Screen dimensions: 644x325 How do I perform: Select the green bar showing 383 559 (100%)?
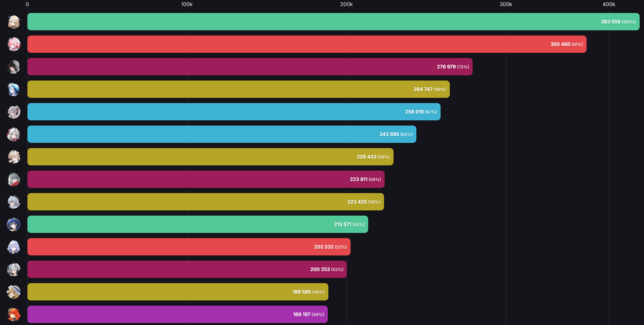[334, 22]
